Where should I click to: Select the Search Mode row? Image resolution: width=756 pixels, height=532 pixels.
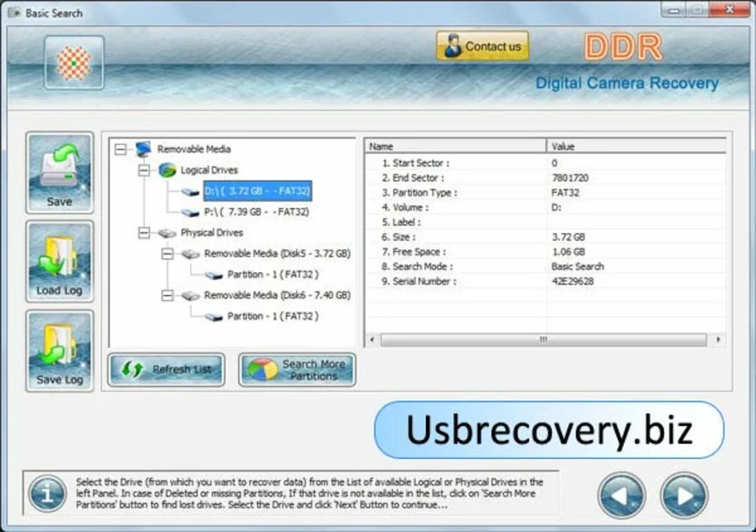(546, 267)
